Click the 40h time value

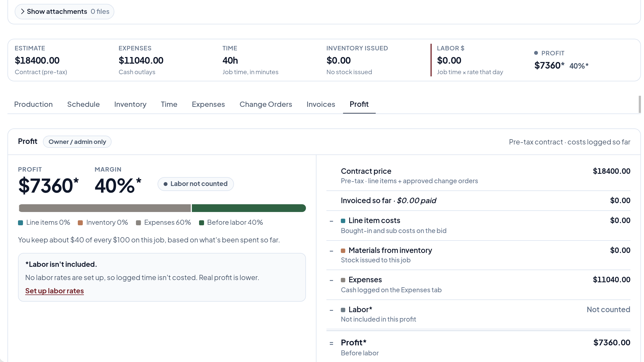click(x=230, y=60)
